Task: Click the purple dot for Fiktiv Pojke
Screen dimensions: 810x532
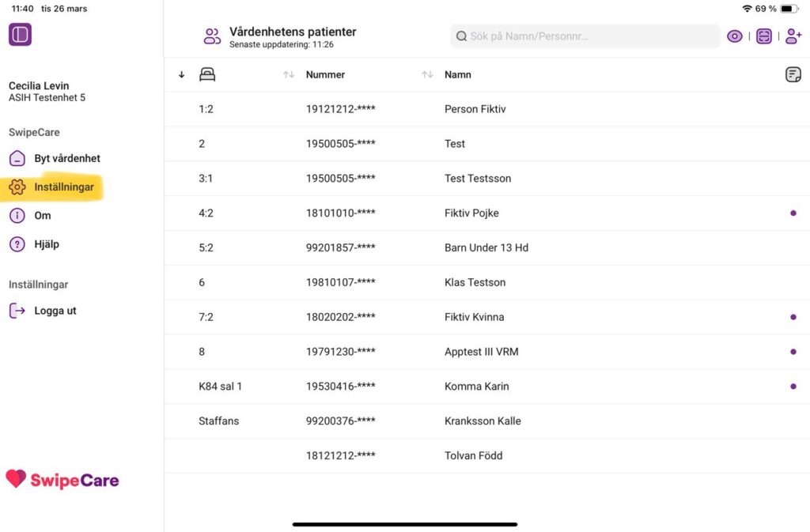Action: point(793,213)
